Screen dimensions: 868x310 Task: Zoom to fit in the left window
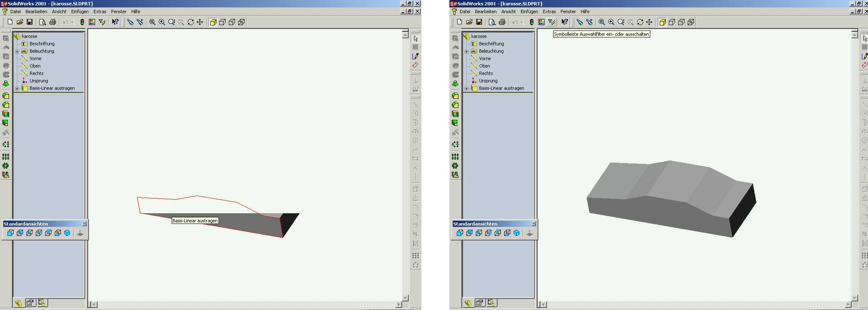pos(152,22)
